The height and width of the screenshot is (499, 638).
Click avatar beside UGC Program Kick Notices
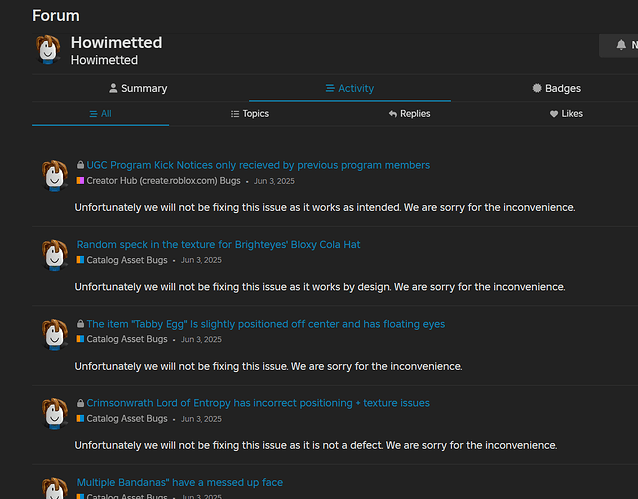(55, 175)
